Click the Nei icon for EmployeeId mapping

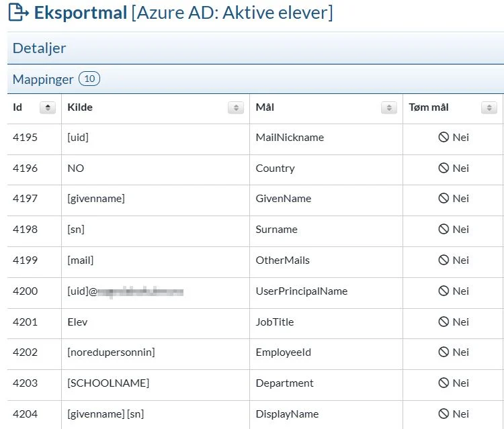click(444, 352)
